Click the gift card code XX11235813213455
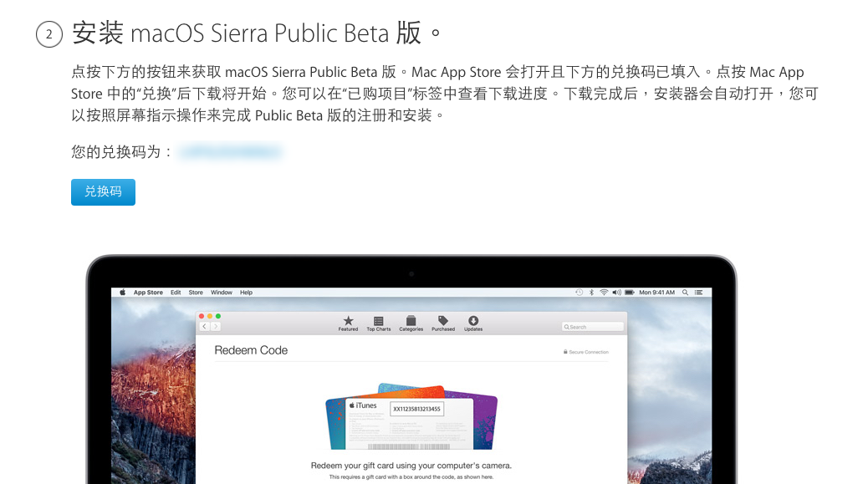868x484 pixels. click(416, 409)
